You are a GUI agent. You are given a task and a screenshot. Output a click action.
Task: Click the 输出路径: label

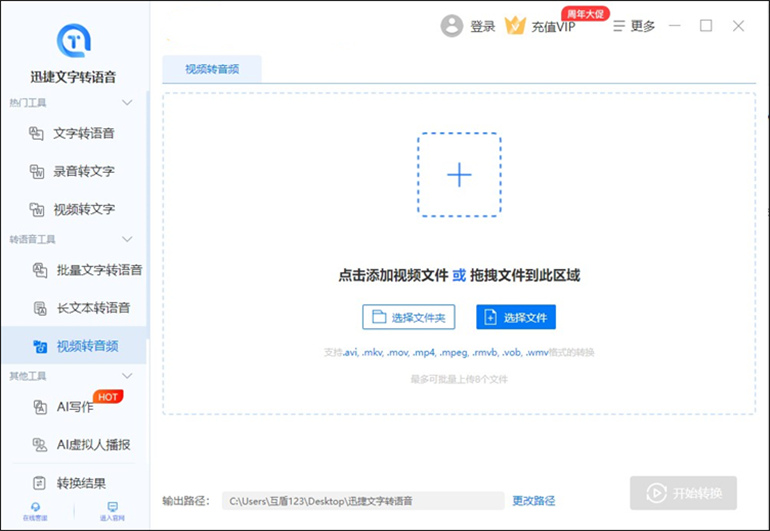186,501
